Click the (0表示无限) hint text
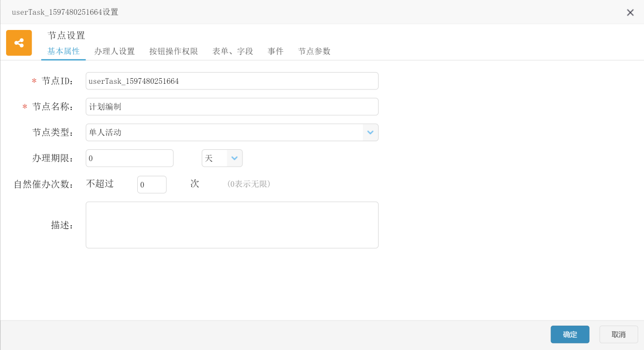 [249, 184]
